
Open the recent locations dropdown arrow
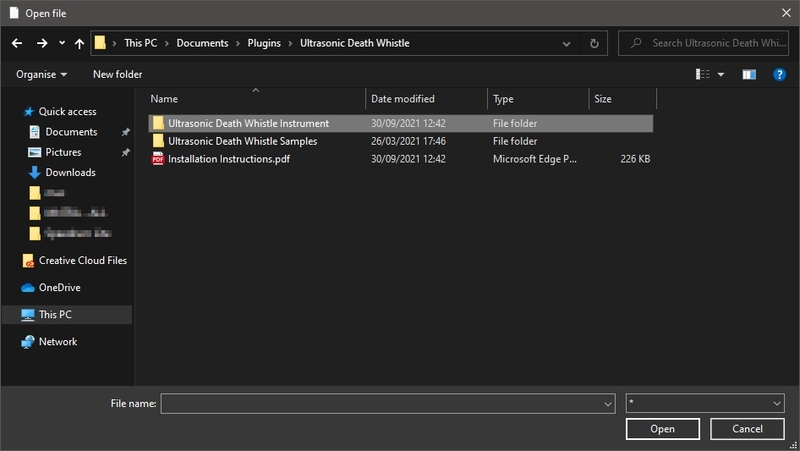[62, 43]
